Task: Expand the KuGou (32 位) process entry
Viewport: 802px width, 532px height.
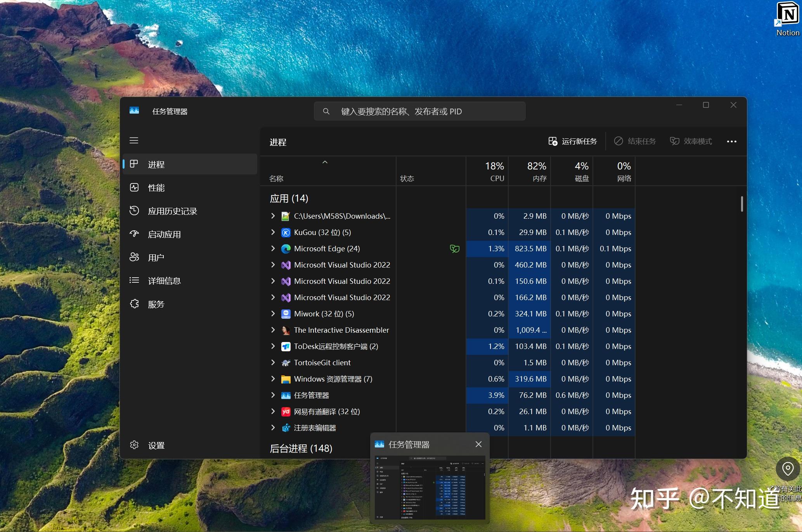Action: point(273,232)
